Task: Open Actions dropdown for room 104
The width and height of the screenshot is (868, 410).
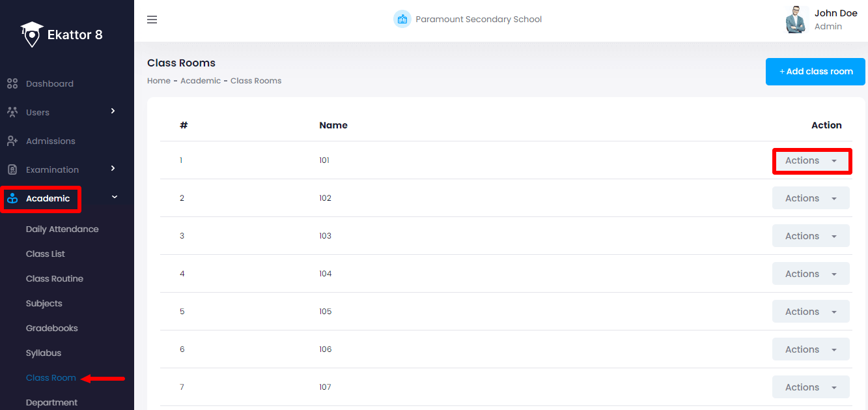Action: point(811,274)
